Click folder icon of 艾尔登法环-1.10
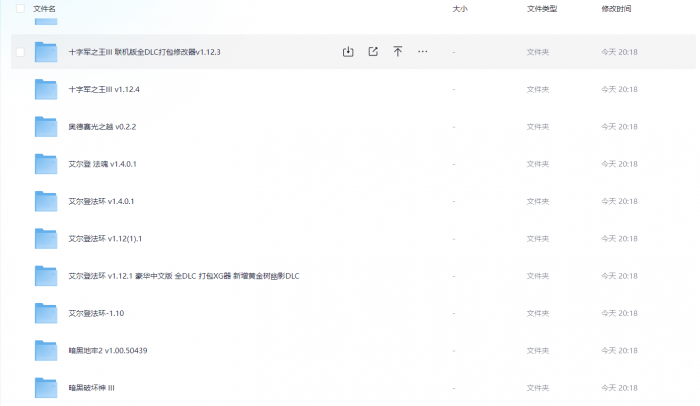The image size is (700, 406). tap(46, 313)
